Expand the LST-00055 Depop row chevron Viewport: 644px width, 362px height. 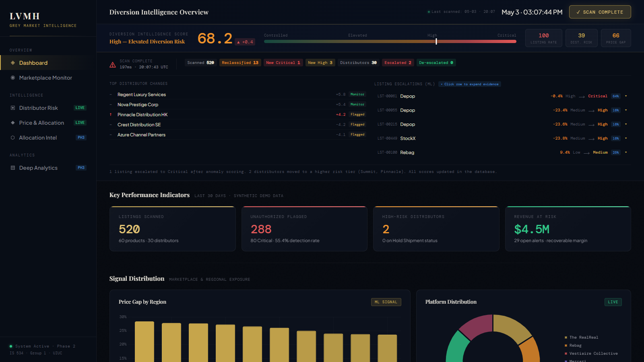pos(626,110)
